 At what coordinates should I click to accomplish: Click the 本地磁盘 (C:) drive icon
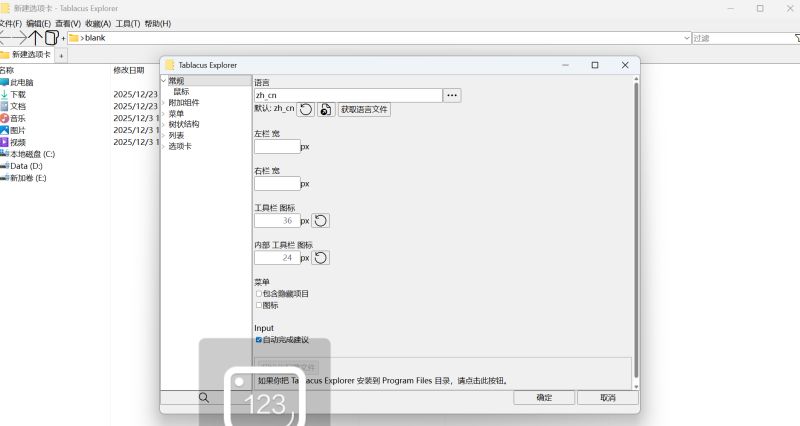pos(5,154)
